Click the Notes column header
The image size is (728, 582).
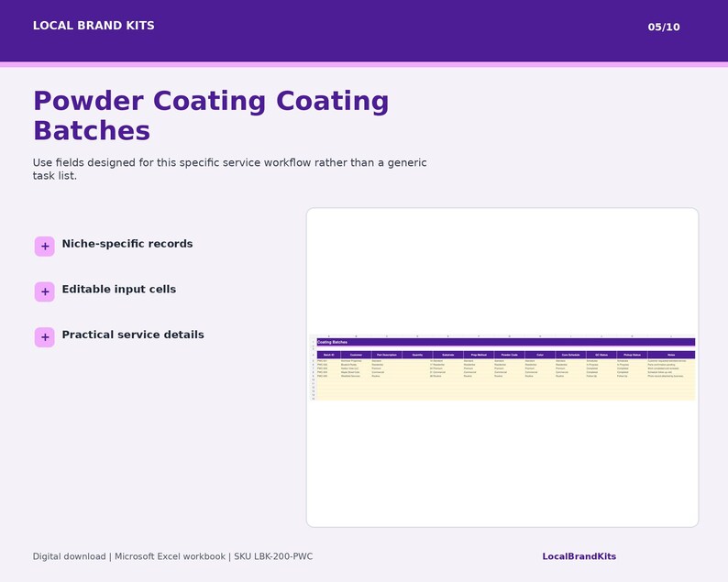671,355
